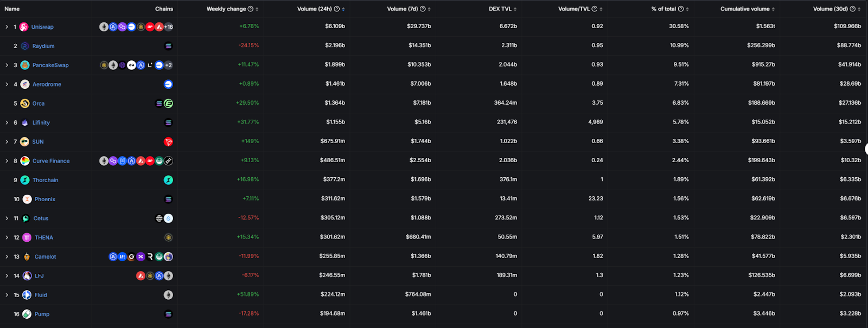Expand the Curve Finance row
The image size is (868, 328).
(7, 161)
